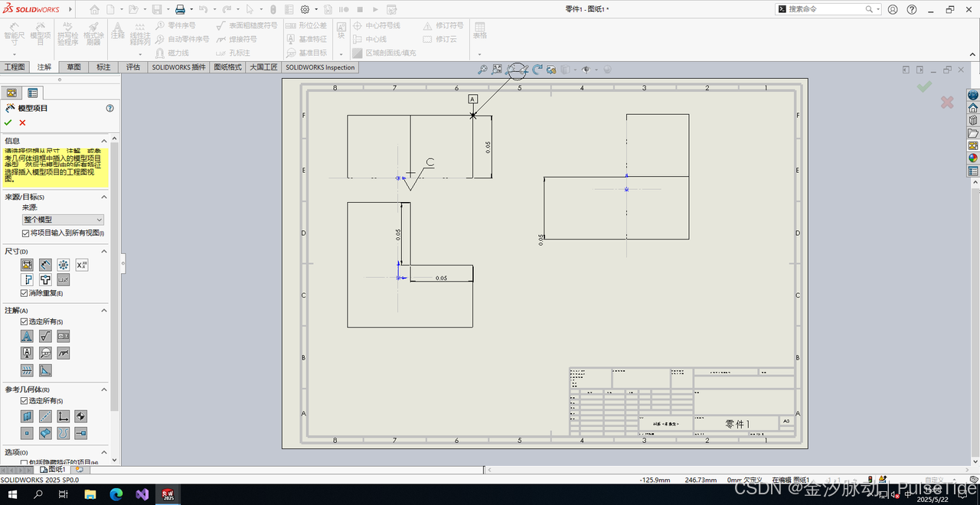Image resolution: width=980 pixels, height=505 pixels.
Task: Click the print icon in the top toolbar
Action: (x=180, y=9)
